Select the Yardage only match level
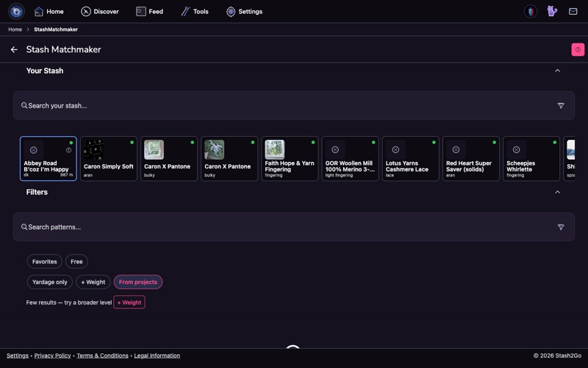Viewport: 588px width, 368px height. tap(49, 282)
